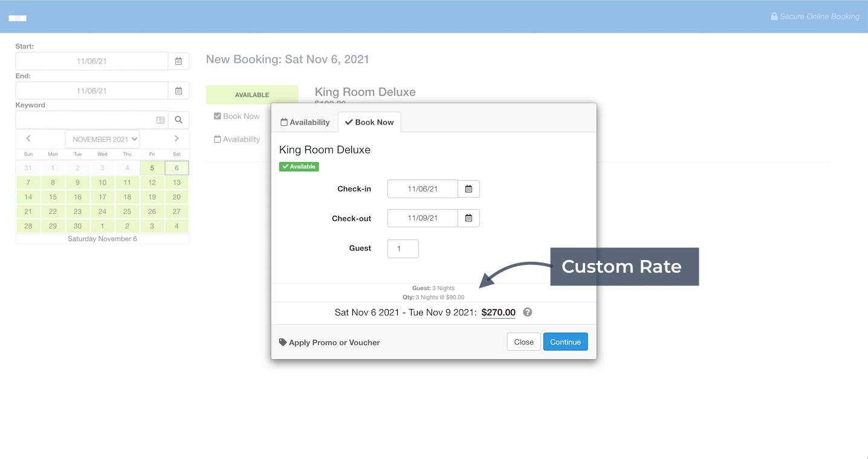Open the Check-in calendar icon
This screenshot has width=868, height=459.
pyautogui.click(x=468, y=189)
